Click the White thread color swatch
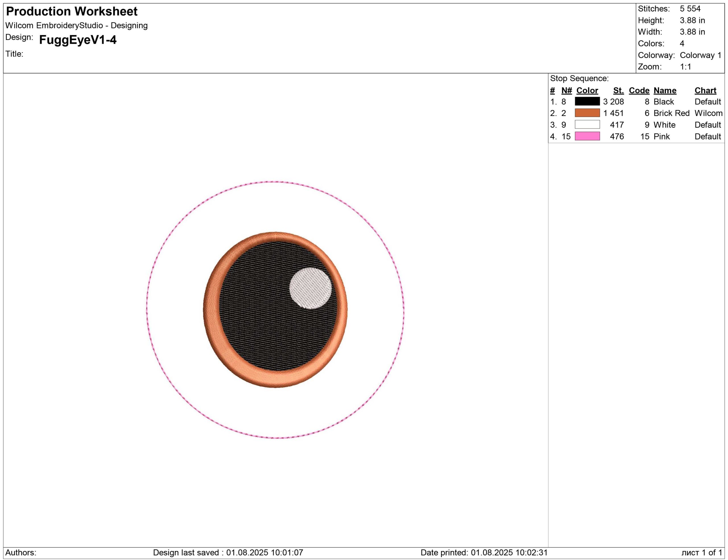The width and height of the screenshot is (728, 560). pyautogui.click(x=587, y=125)
